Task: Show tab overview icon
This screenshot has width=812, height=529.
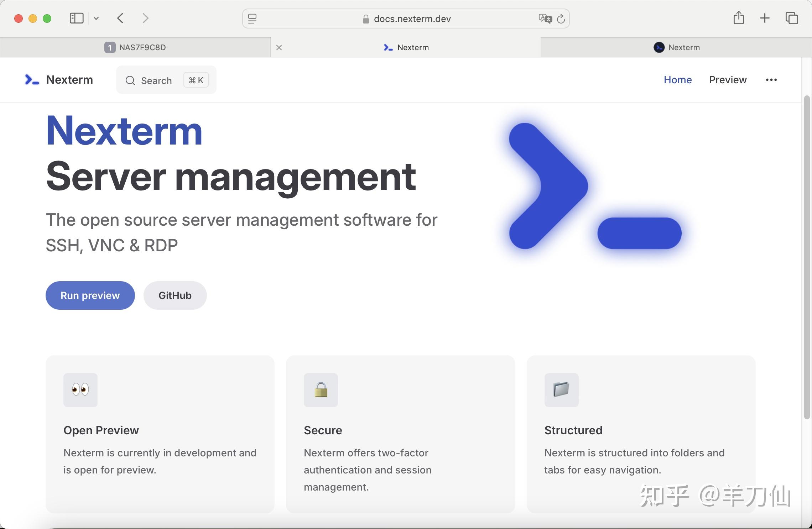Action: 791,18
